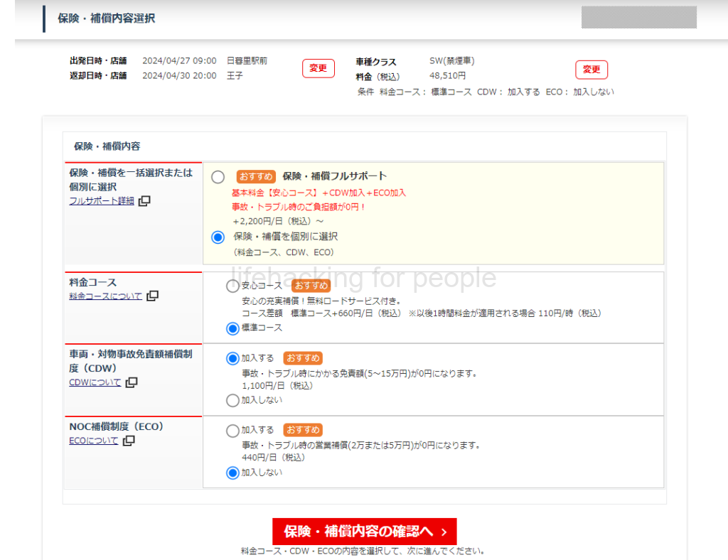
Task: Select the 安心コース radio button
Action: point(232,286)
